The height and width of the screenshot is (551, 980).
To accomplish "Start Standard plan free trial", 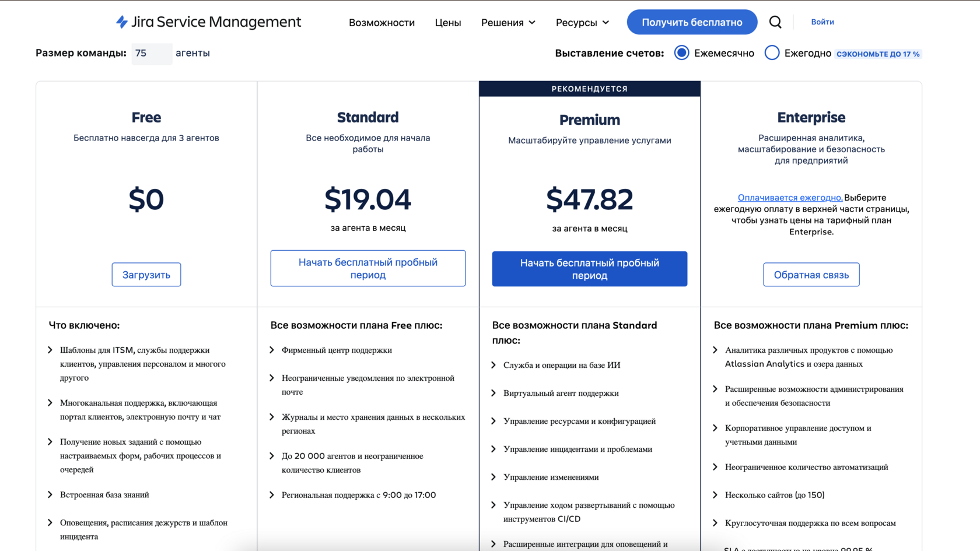I will (x=368, y=268).
